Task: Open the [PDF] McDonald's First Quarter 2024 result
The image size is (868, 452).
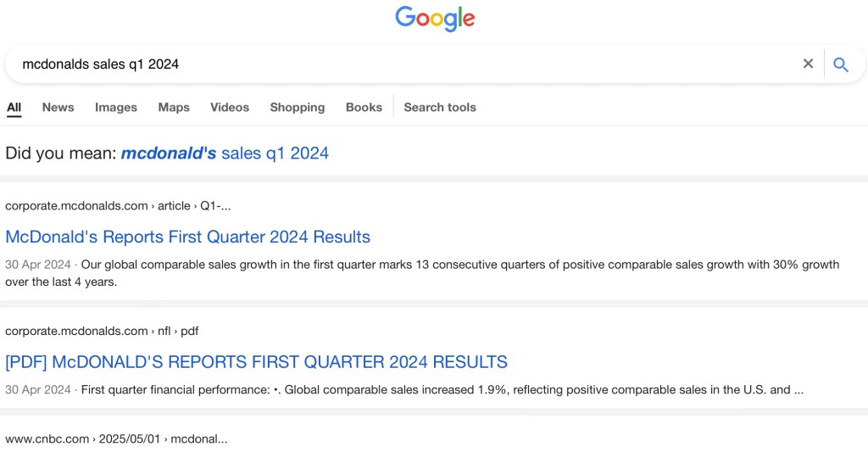Action: point(256,362)
